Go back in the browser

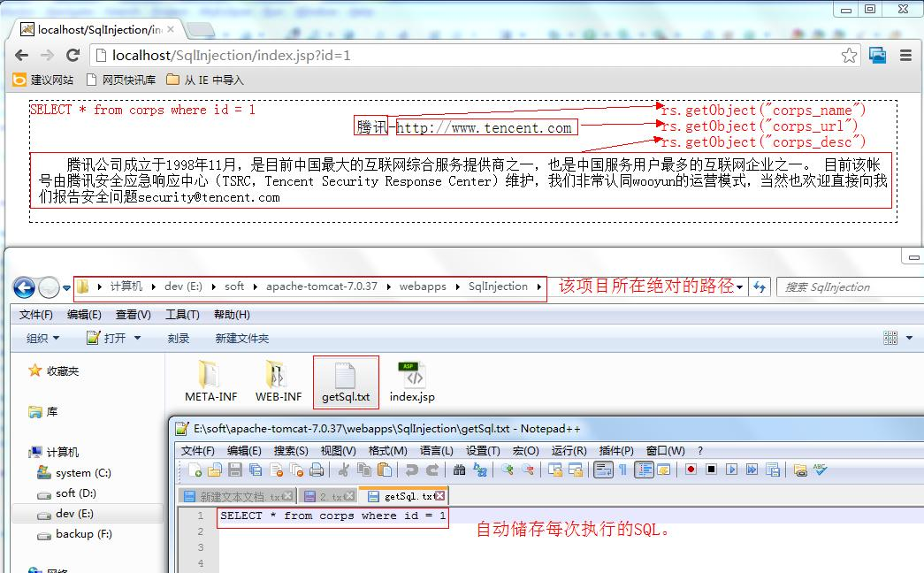coord(21,56)
